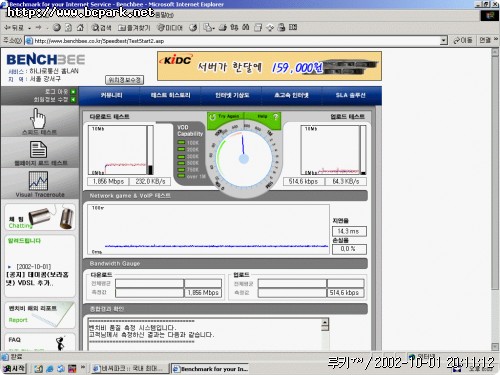Click the Windows Start button

(14, 368)
